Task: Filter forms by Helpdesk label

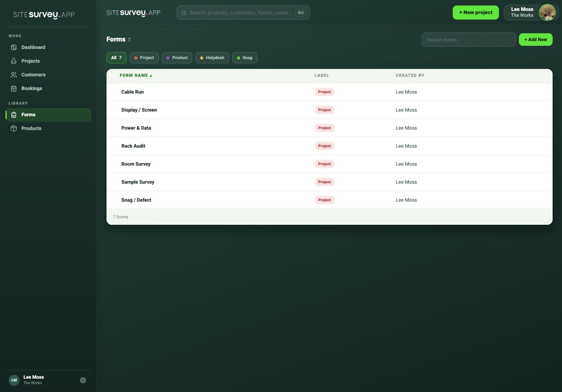Action: (212, 58)
